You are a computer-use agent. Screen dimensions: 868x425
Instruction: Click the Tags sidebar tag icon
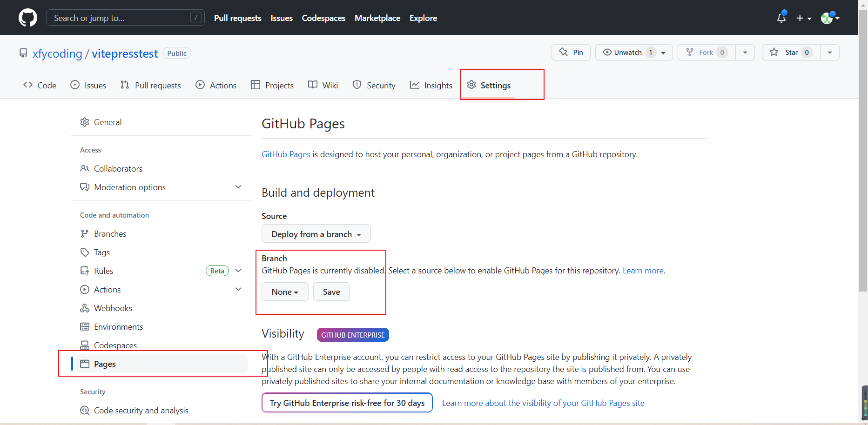(x=85, y=252)
